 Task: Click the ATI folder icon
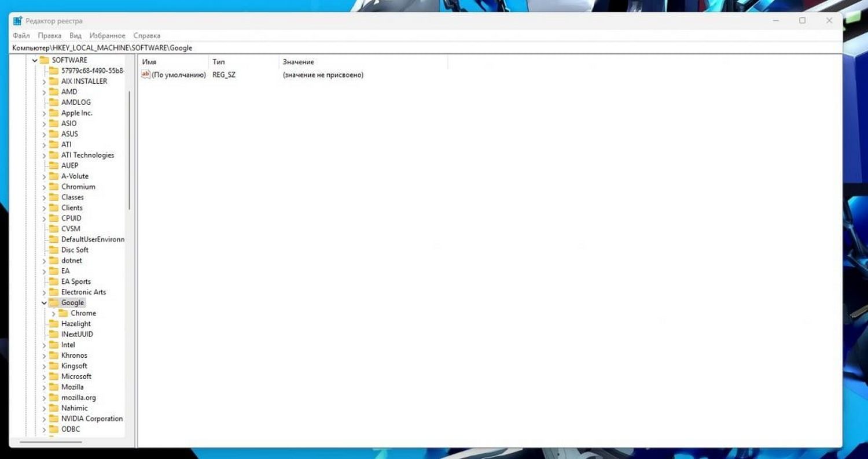54,145
